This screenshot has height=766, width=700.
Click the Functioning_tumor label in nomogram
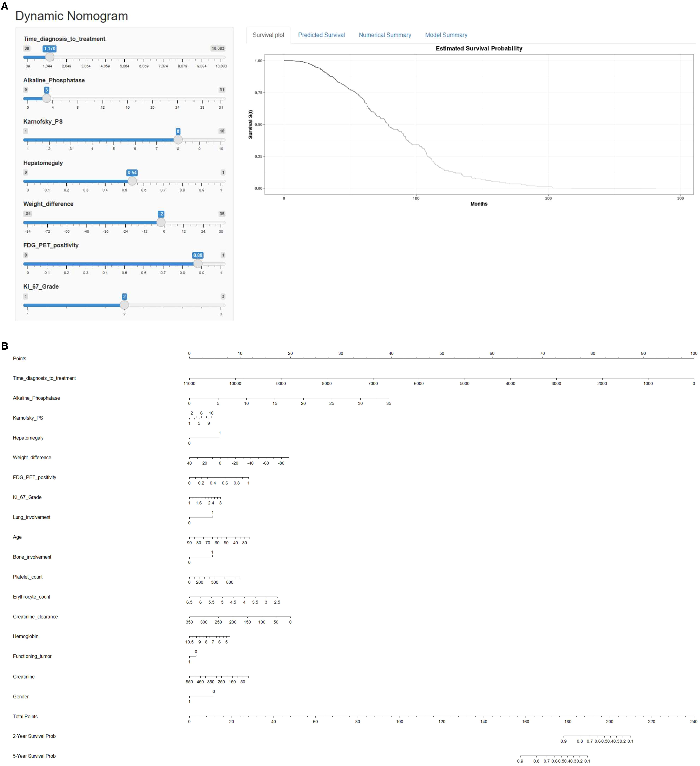pos(32,656)
